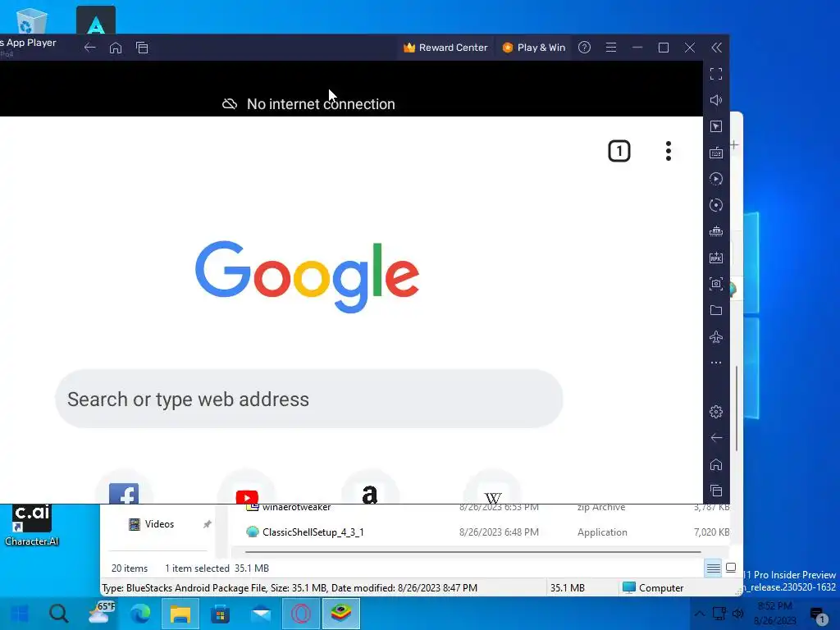Open Chrome three-dot overflow menu
The width and height of the screenshot is (840, 630).
[x=668, y=151]
